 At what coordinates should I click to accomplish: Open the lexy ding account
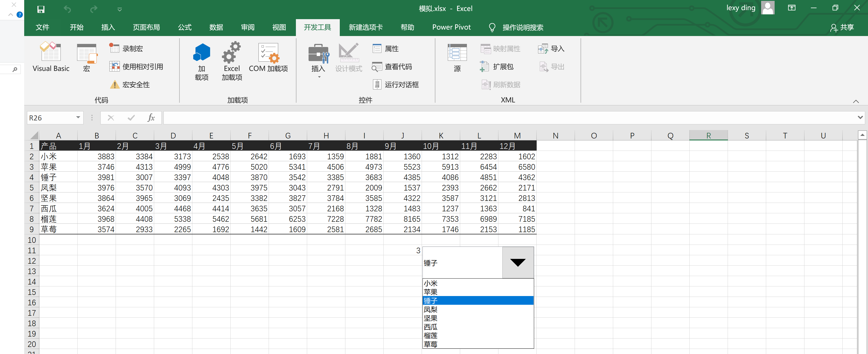(750, 8)
